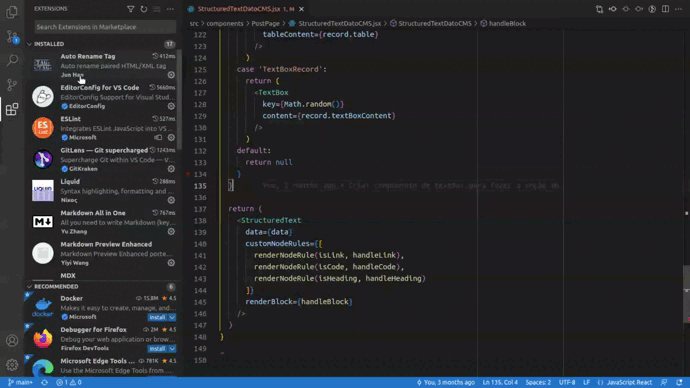Open manage gear for Markdown Preview Enhanced
Image resolution: width=690 pixels, height=388 pixels.
[171, 263]
